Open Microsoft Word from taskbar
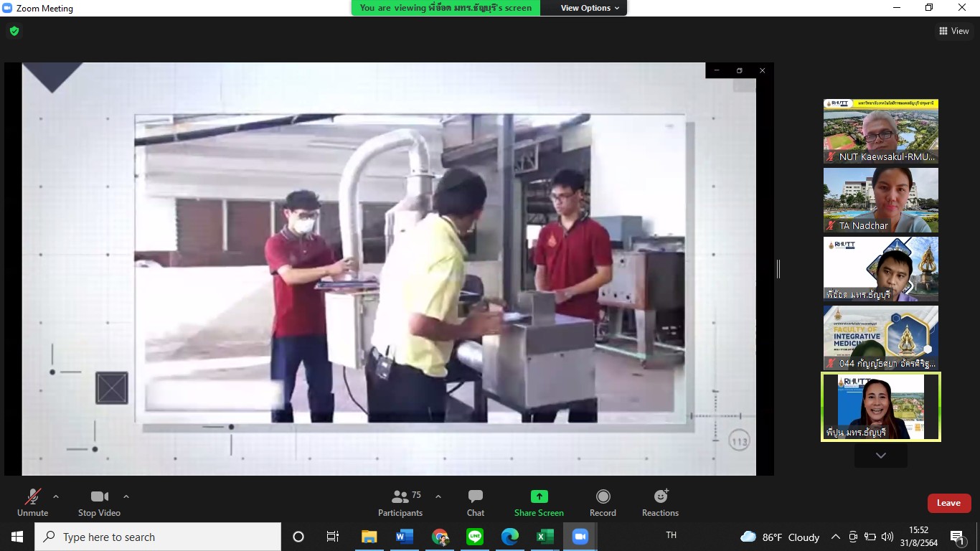This screenshot has height=551, width=980. [x=405, y=537]
